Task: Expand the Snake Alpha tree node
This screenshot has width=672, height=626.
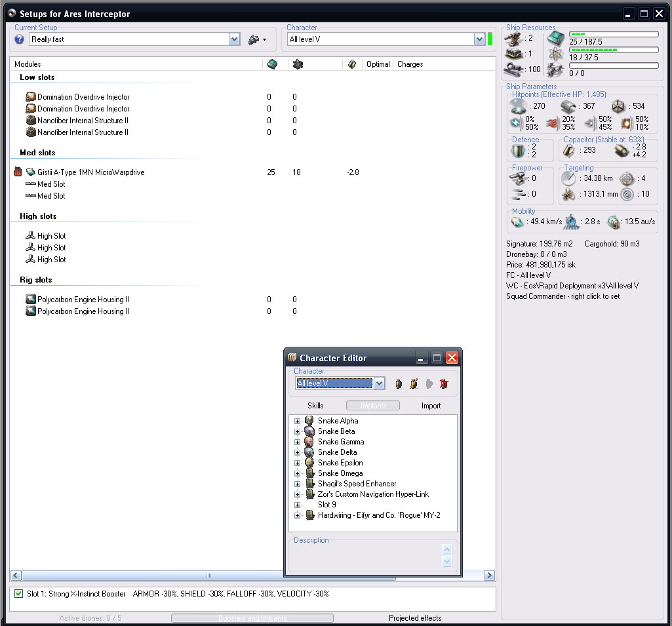Action: click(x=297, y=421)
